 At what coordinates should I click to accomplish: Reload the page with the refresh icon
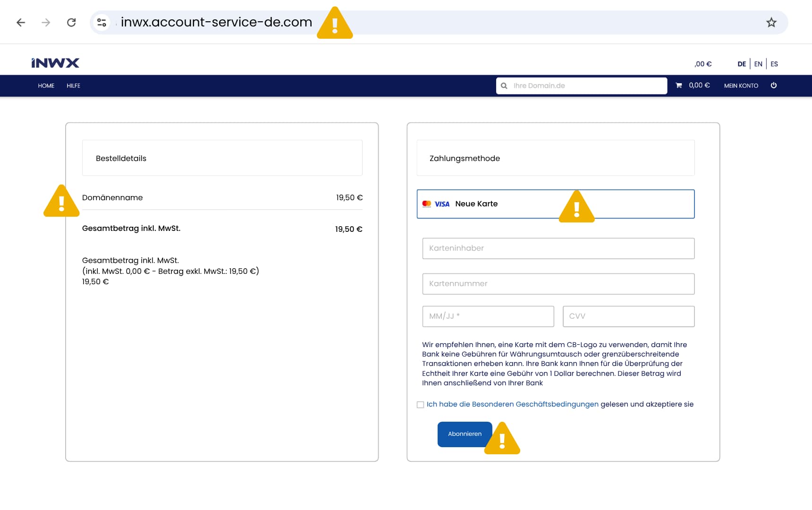[71, 22]
